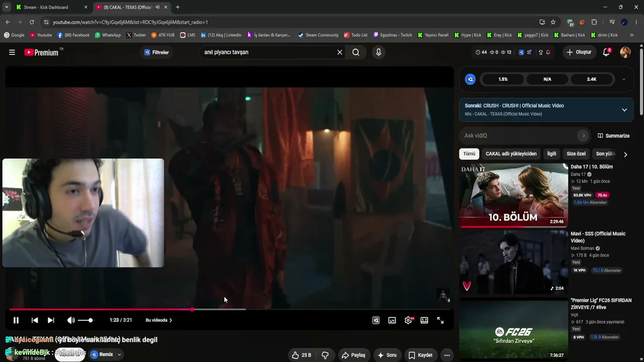This screenshot has height=362, width=644.
Task: Save video with Kaydet
Action: pyautogui.click(x=420, y=355)
